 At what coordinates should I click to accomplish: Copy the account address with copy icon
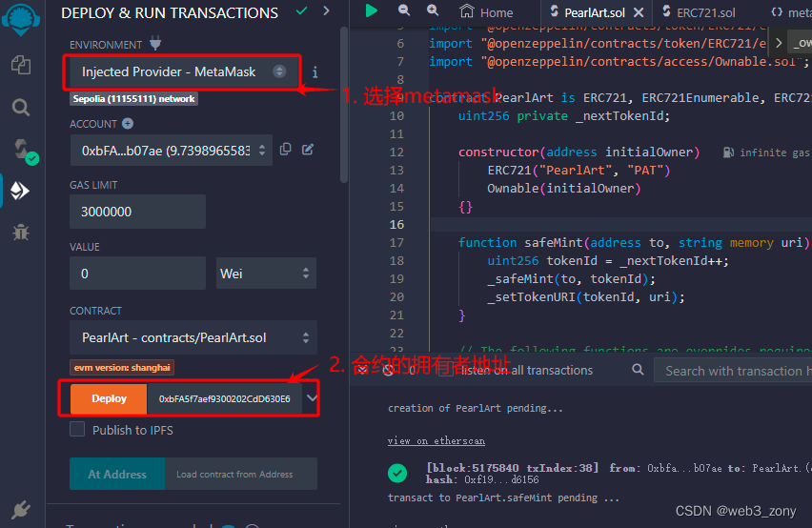(x=285, y=149)
